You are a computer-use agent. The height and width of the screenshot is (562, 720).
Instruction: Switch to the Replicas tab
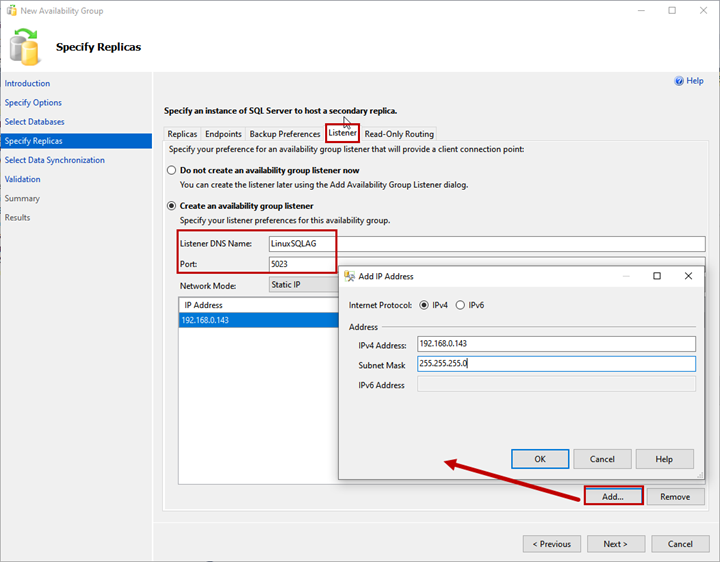[x=182, y=134]
